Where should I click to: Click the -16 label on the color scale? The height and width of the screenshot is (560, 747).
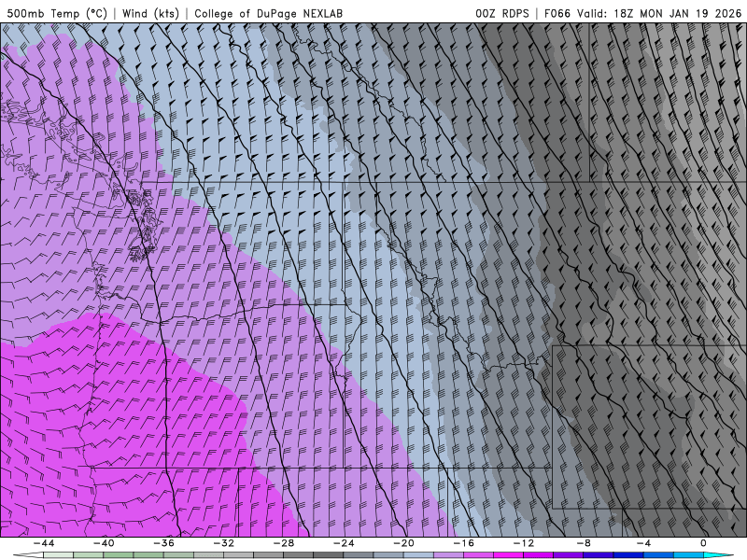[463, 543]
